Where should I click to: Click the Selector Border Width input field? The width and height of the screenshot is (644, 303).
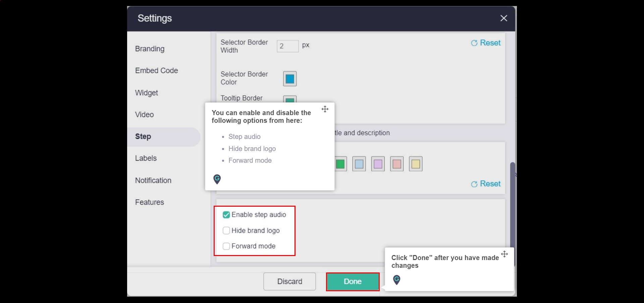(287, 46)
